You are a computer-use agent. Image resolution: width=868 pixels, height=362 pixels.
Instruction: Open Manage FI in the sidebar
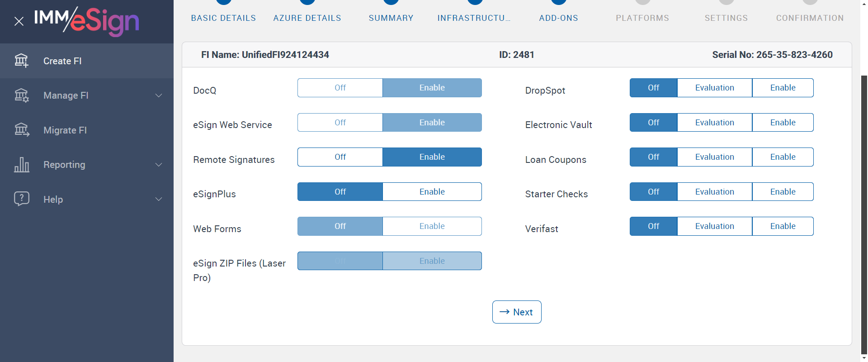click(x=87, y=95)
